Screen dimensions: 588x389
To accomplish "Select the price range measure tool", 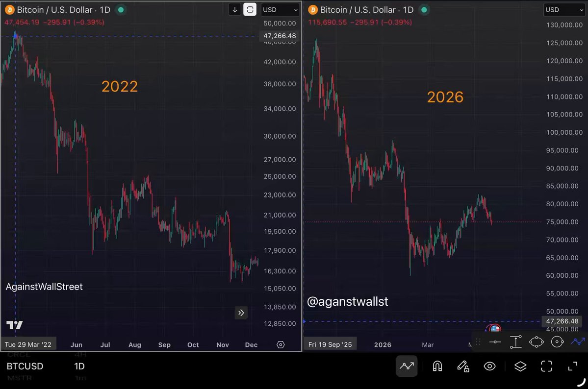I will point(515,342).
